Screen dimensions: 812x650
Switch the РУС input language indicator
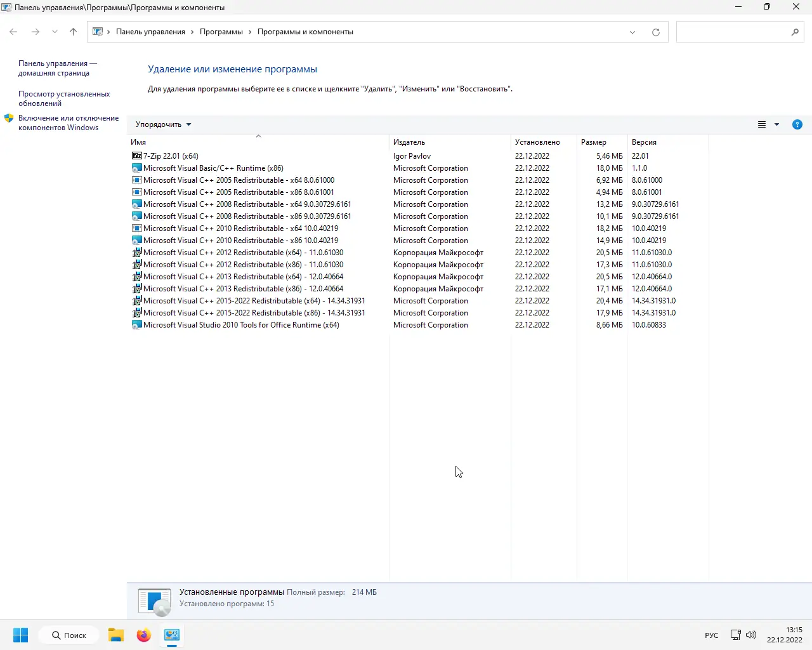[712, 635]
